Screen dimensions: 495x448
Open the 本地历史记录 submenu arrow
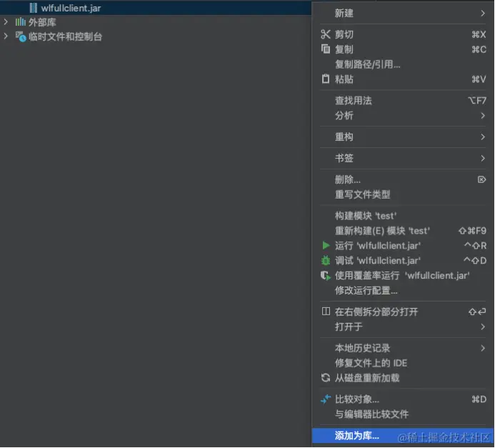483,348
